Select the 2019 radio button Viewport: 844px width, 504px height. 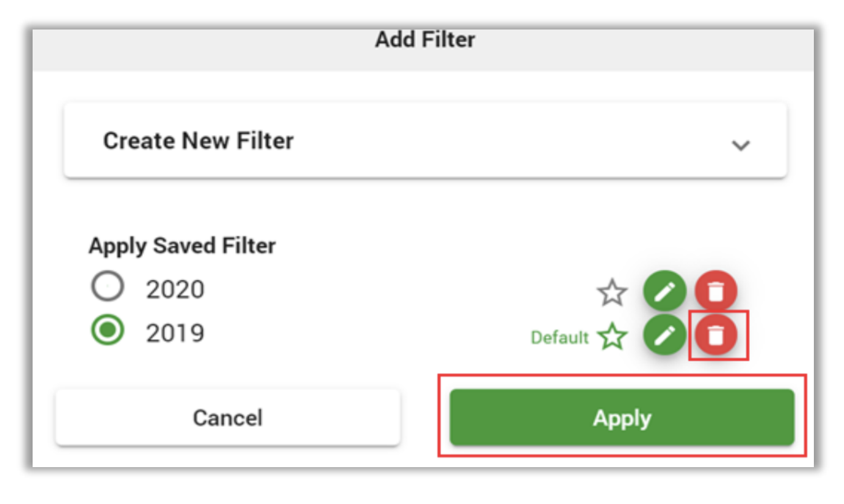click(108, 331)
